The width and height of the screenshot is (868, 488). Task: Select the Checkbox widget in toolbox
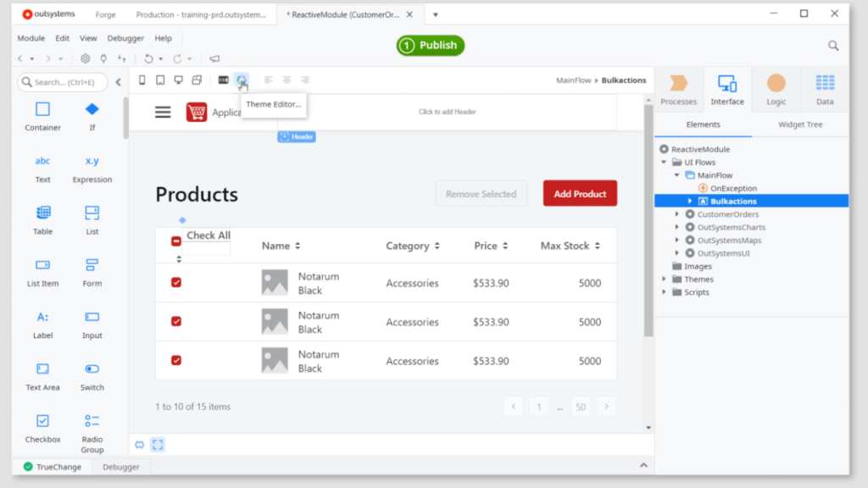[x=42, y=428]
